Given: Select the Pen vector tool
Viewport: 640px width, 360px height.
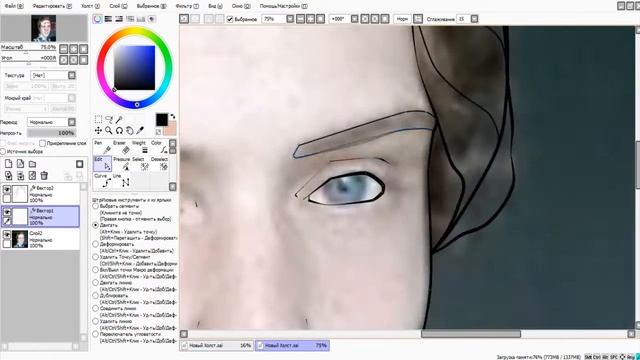Looking at the screenshot, I should coord(102,147).
